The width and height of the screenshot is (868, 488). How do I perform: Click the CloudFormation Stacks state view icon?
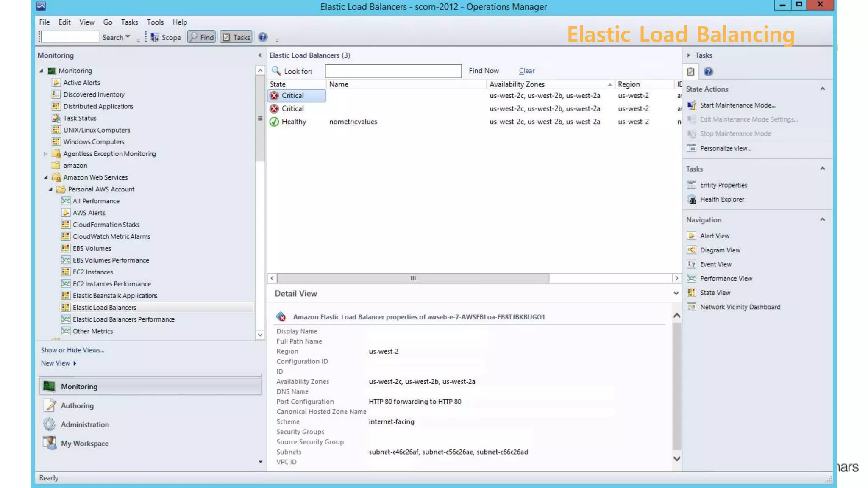65,225
